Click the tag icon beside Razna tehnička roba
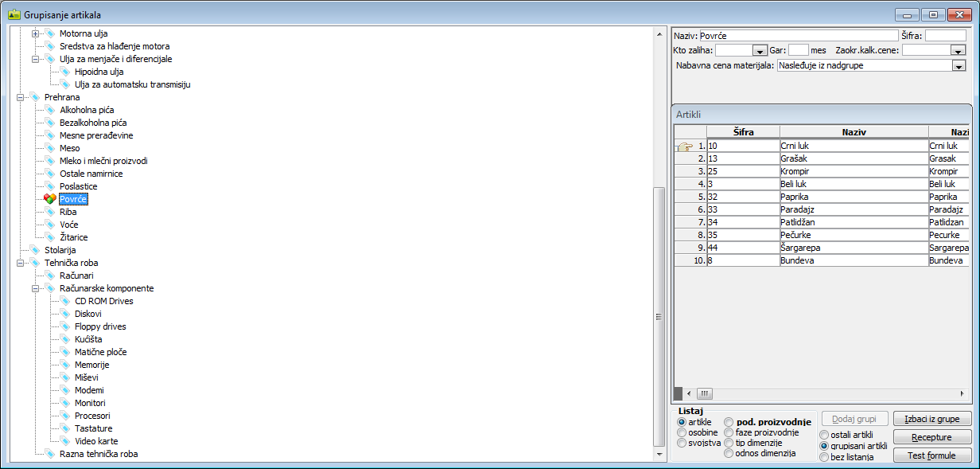Image resolution: width=980 pixels, height=469 pixels. pyautogui.click(x=50, y=454)
